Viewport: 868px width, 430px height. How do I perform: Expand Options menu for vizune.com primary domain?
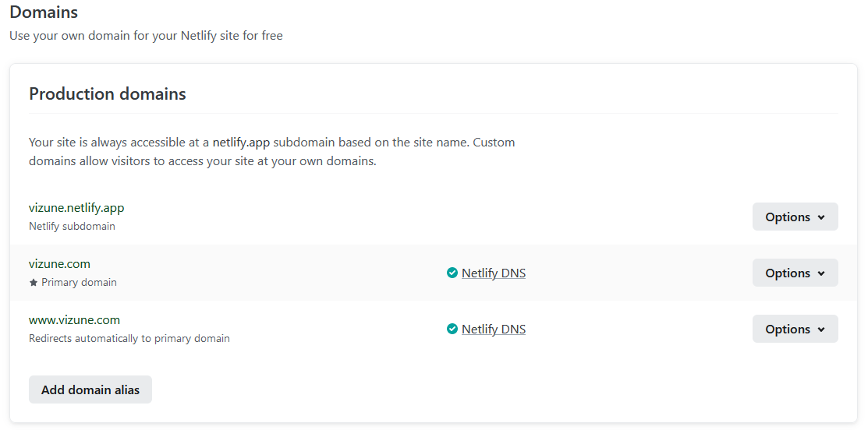pyautogui.click(x=795, y=273)
